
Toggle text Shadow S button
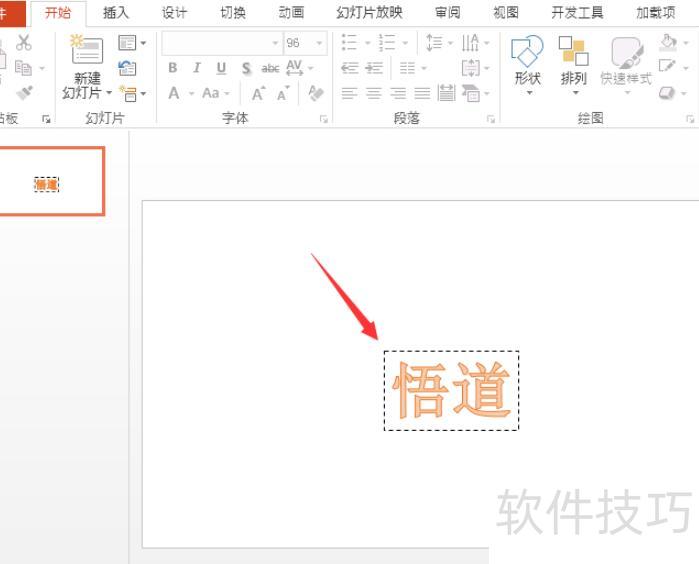point(246,68)
